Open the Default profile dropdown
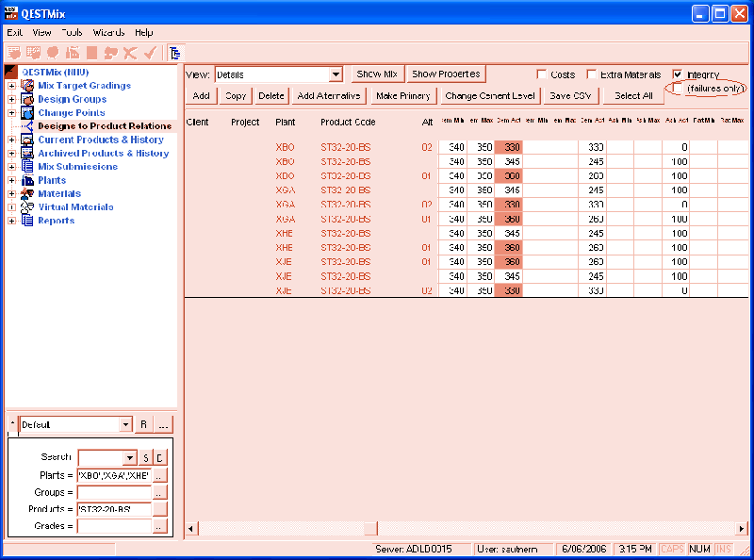Screen dimensions: 754x560 (125, 424)
